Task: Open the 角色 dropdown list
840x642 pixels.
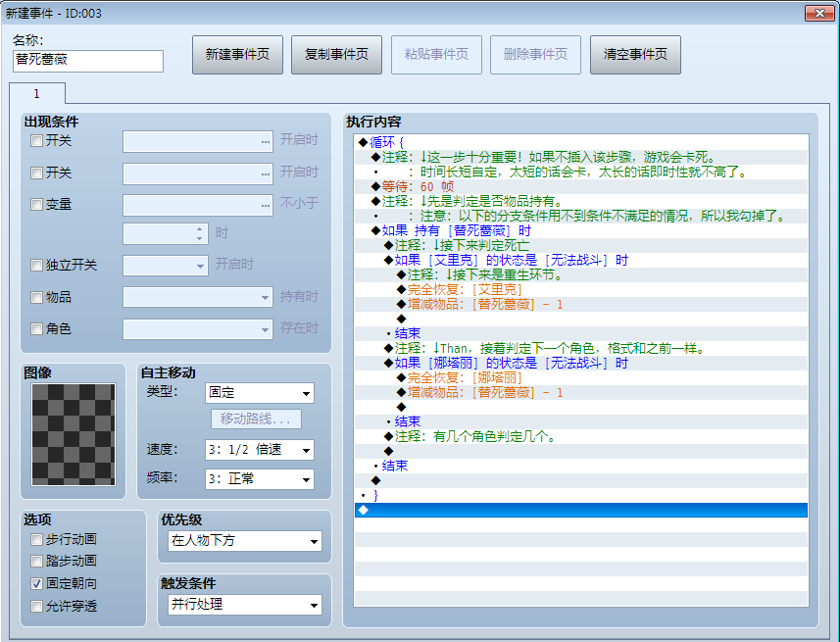Action: pos(198,329)
